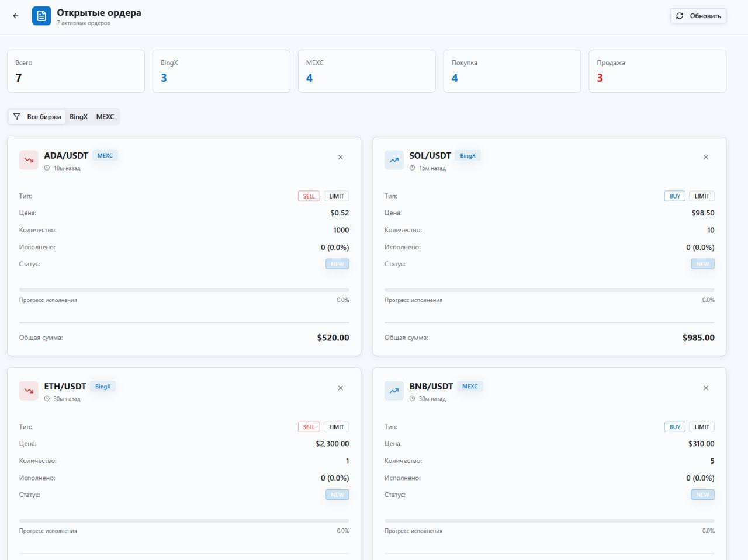Open the Продажа summary card

pos(657,71)
